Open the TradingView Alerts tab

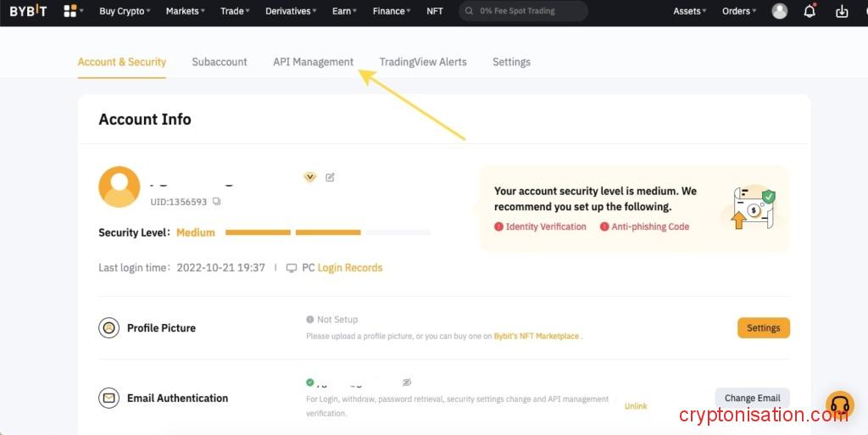tap(423, 62)
